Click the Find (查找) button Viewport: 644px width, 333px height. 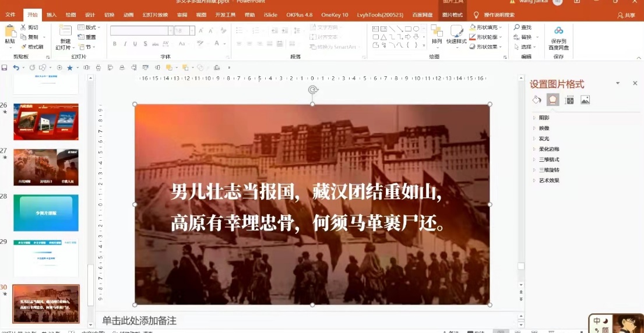pos(523,27)
